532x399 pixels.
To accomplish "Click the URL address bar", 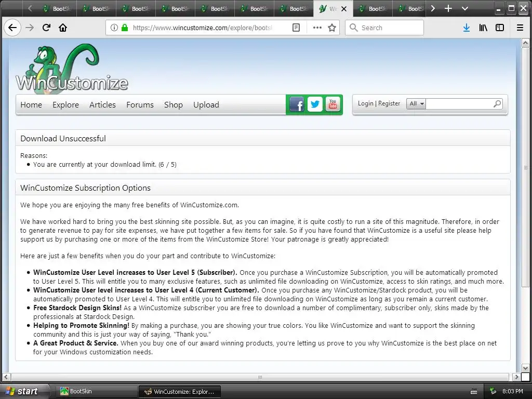I will pyautogui.click(x=202, y=28).
